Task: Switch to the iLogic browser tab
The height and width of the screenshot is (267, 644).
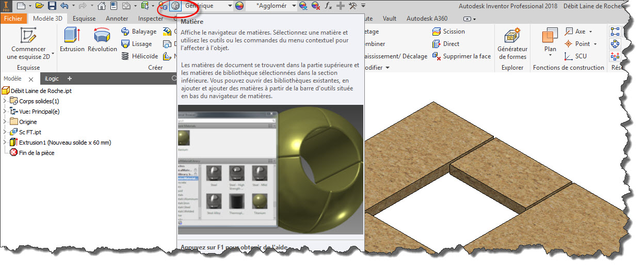Action: pos(52,78)
